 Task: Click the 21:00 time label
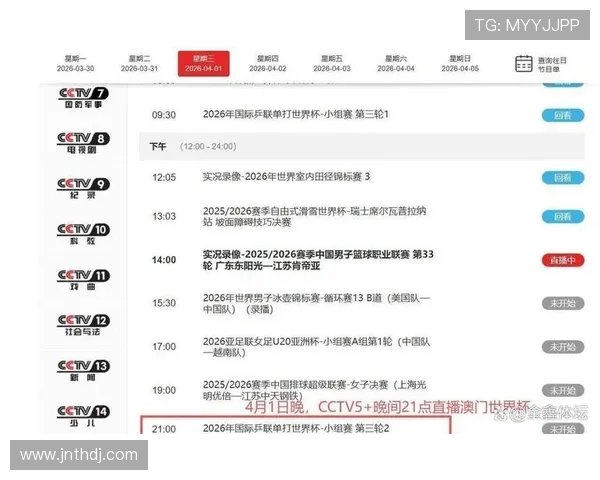point(164,429)
